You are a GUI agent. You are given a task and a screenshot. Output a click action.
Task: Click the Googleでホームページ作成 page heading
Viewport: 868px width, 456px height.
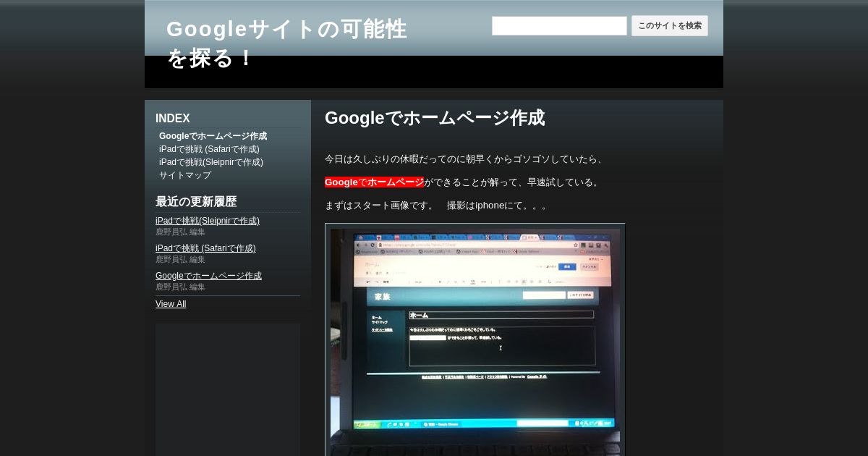[x=435, y=118]
